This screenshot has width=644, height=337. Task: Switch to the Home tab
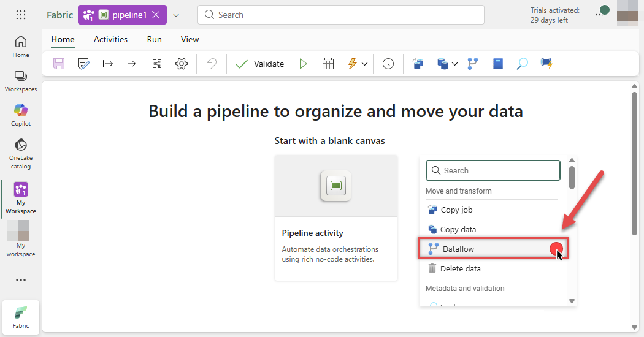pyautogui.click(x=63, y=39)
